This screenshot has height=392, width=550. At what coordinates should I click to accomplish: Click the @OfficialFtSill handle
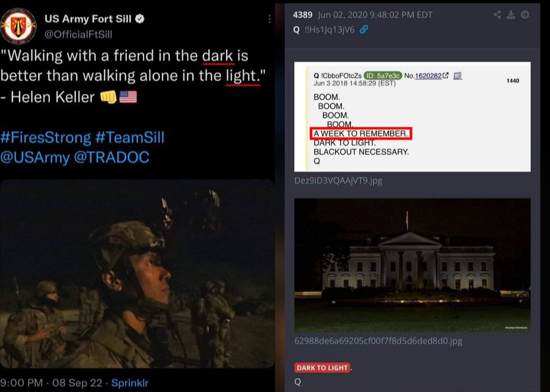[78, 34]
